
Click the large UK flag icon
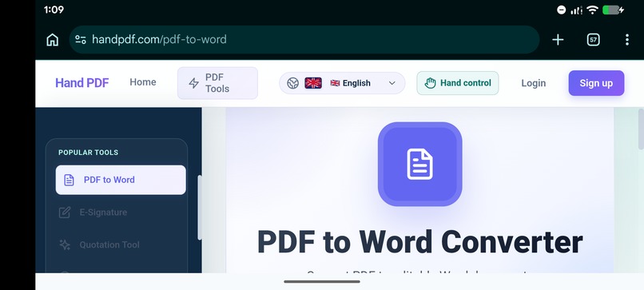pos(313,83)
